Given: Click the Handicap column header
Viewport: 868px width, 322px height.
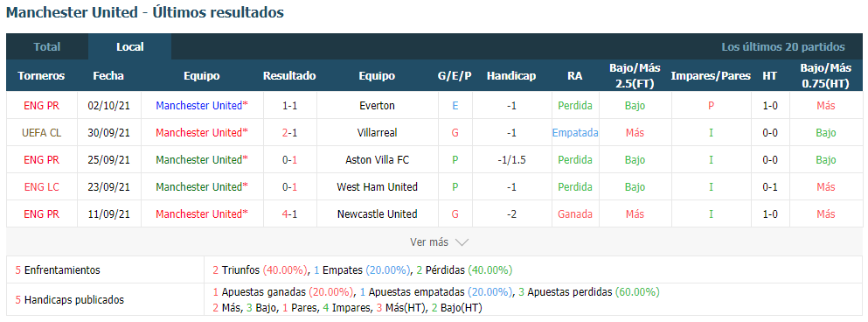Looking at the screenshot, I should click(511, 76).
